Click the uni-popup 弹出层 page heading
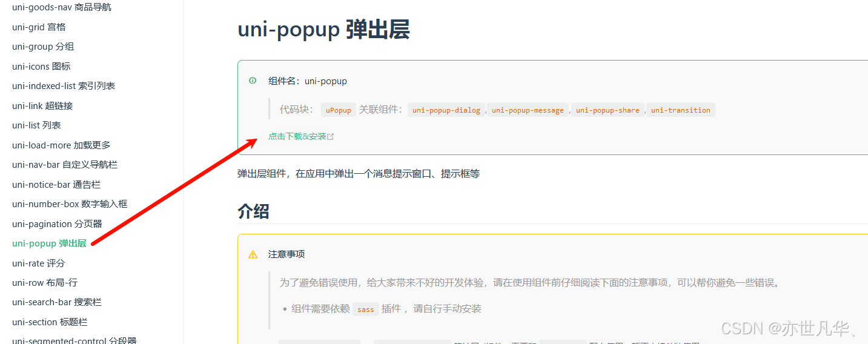 (323, 29)
